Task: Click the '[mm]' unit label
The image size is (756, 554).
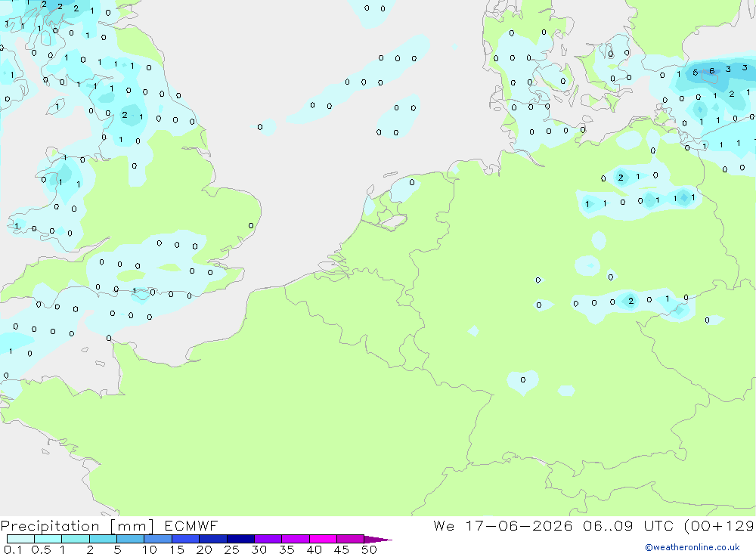Action: [x=132, y=526]
